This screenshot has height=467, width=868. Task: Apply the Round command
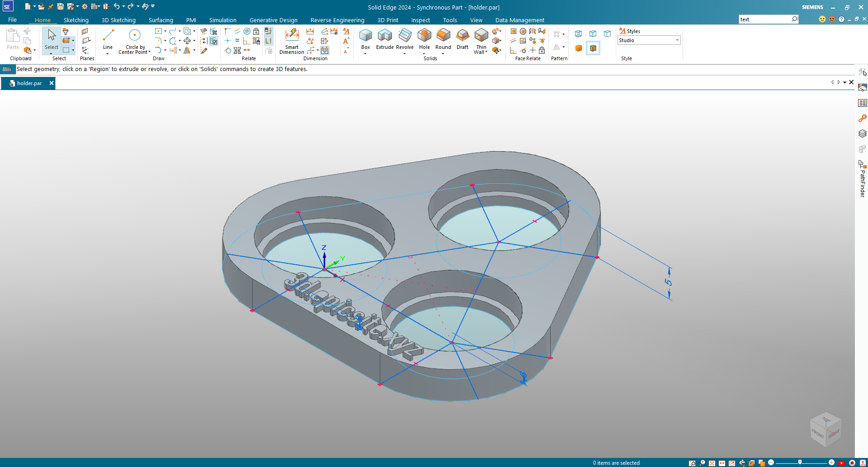click(443, 39)
